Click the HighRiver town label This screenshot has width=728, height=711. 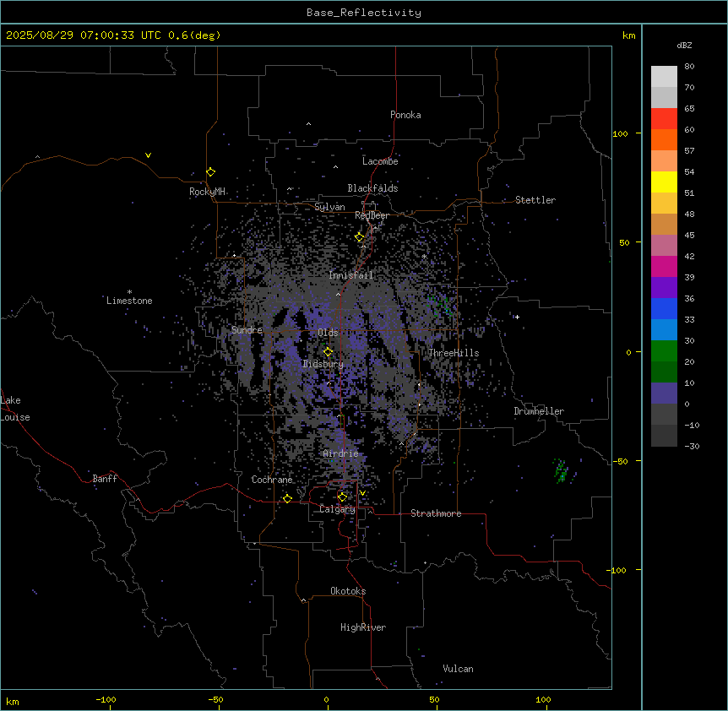tap(363, 627)
